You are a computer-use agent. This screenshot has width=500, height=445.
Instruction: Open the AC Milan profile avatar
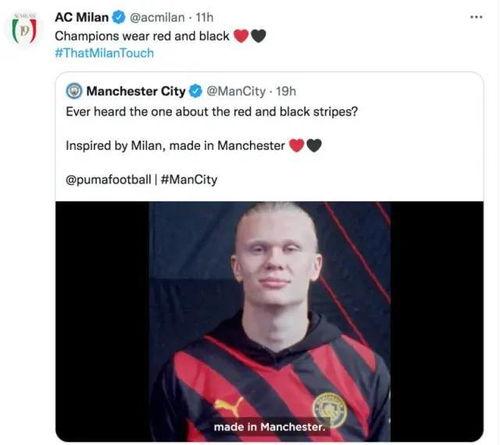24,28
